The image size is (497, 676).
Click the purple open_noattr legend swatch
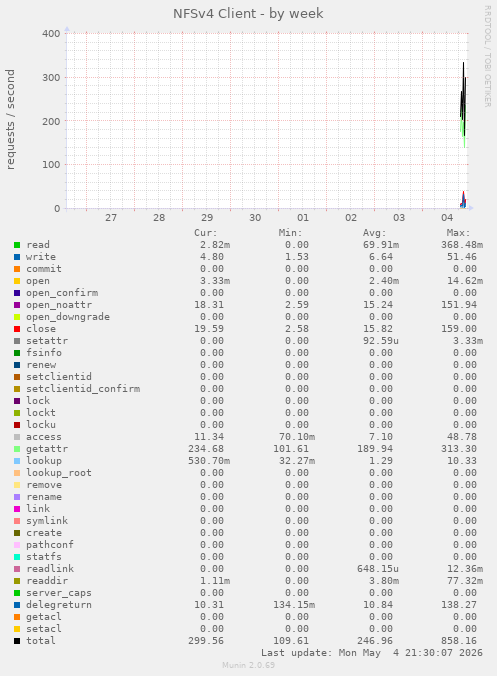(17, 305)
